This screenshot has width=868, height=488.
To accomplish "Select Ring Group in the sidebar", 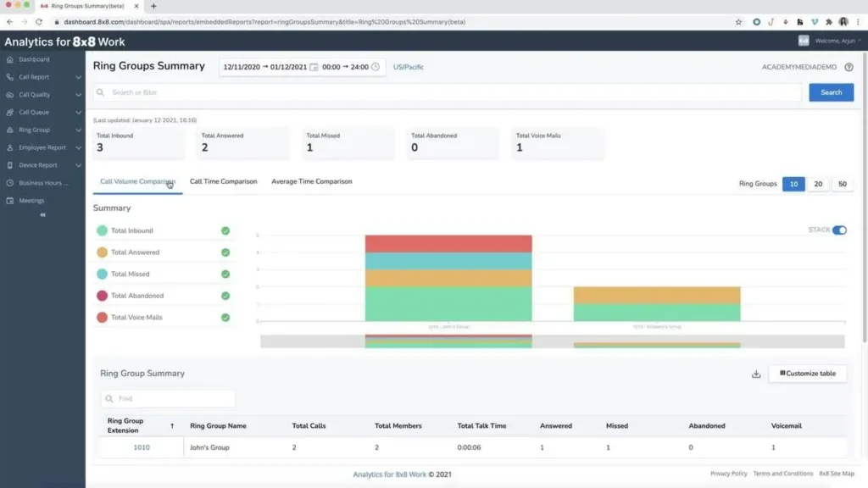I will coord(36,130).
